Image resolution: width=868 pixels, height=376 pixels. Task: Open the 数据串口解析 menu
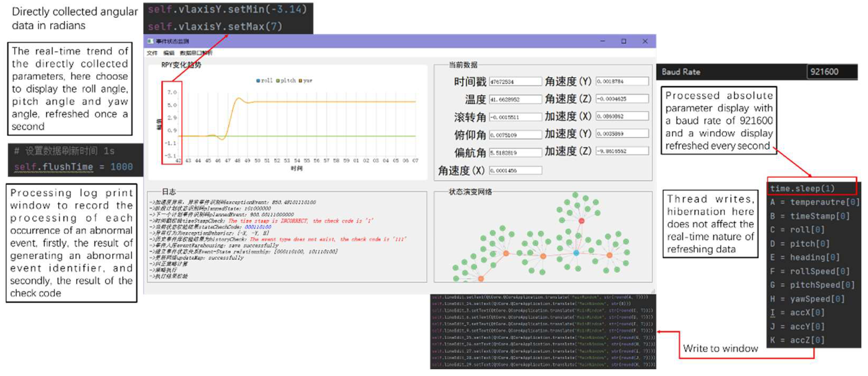[x=196, y=53]
